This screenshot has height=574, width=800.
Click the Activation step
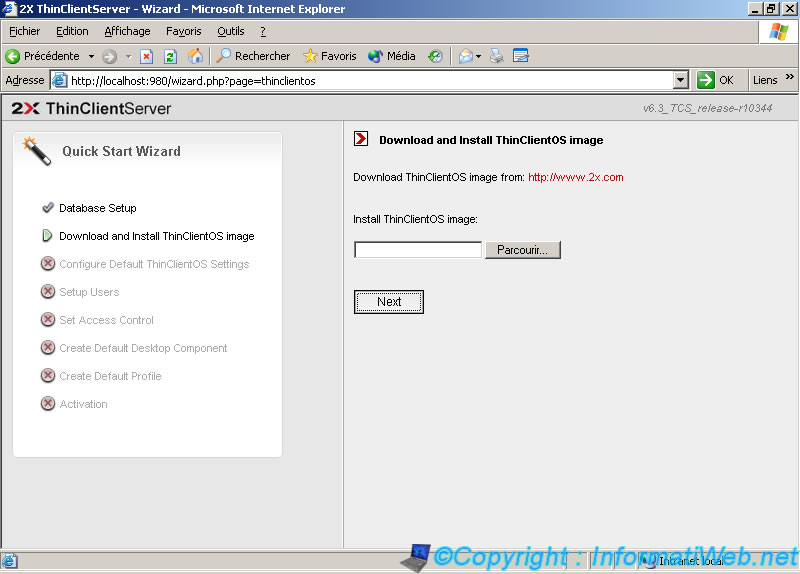(83, 405)
